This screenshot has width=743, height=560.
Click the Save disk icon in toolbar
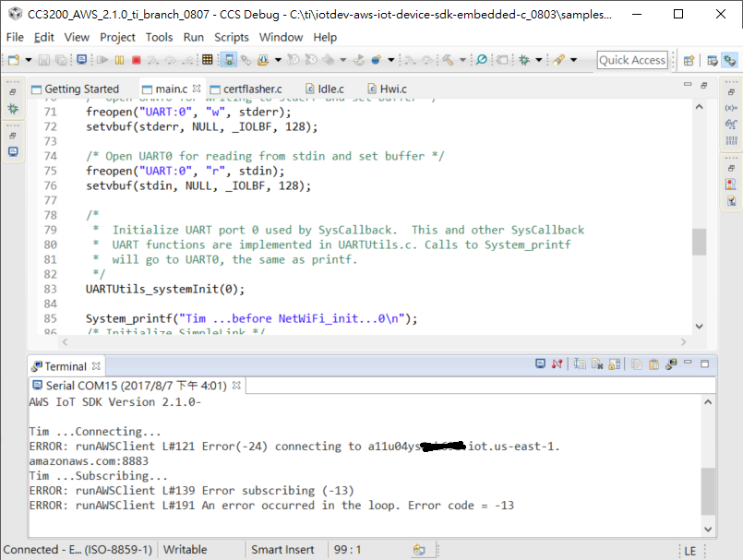pyautogui.click(x=44, y=60)
